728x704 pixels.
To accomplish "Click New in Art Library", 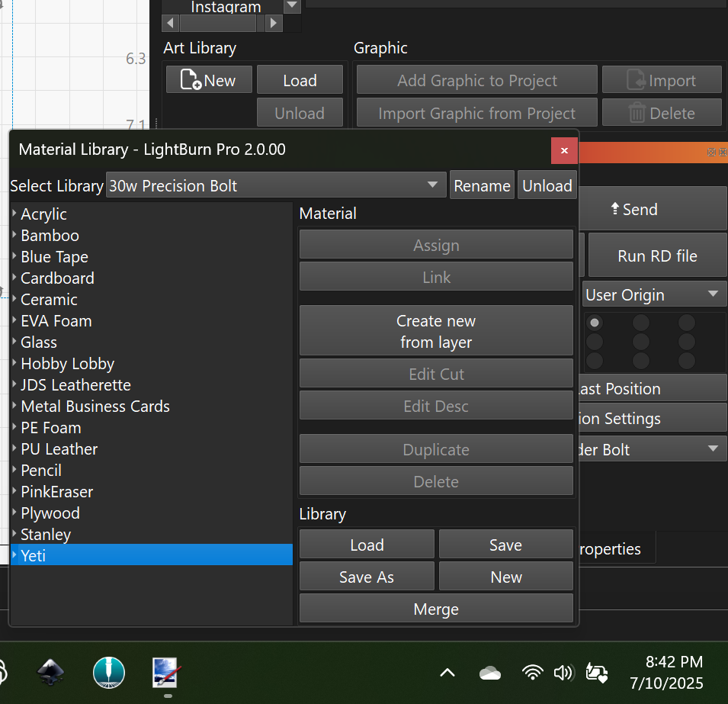I will 209,80.
